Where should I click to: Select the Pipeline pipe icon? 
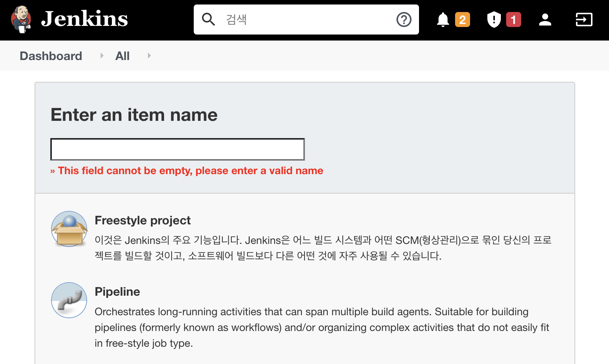pos(69,300)
